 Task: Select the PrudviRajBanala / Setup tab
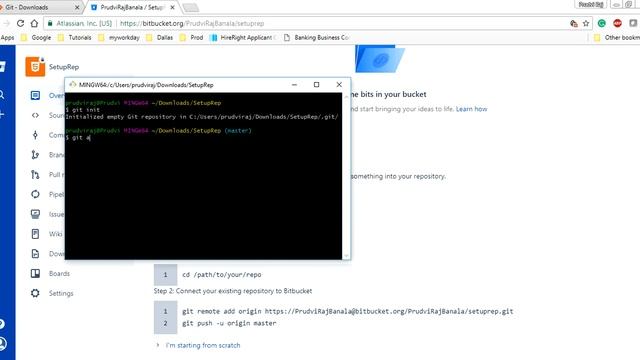pos(131,7)
